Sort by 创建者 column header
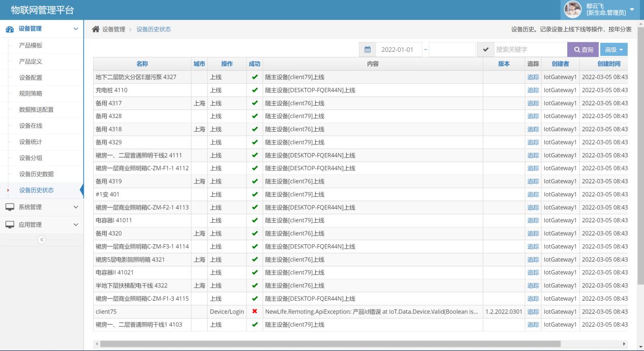Image resolution: width=644 pixels, height=351 pixels. [x=561, y=64]
